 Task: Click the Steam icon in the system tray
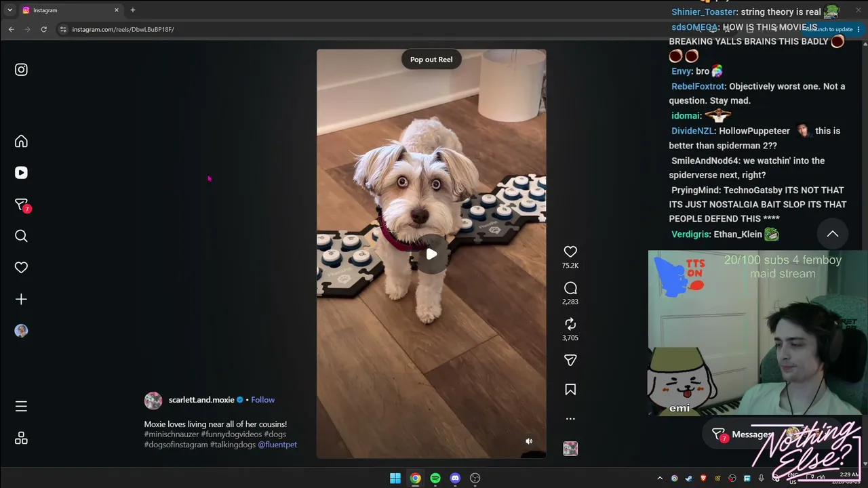pos(689,479)
